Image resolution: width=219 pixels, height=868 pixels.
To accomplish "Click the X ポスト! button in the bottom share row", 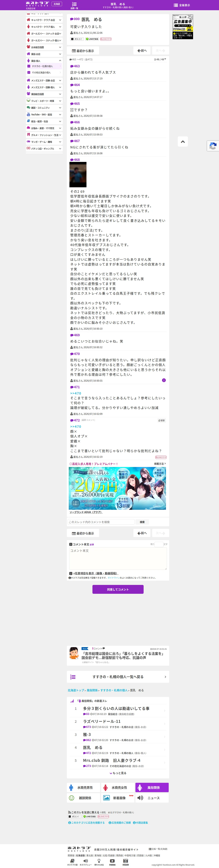I will (x=75, y=817).
